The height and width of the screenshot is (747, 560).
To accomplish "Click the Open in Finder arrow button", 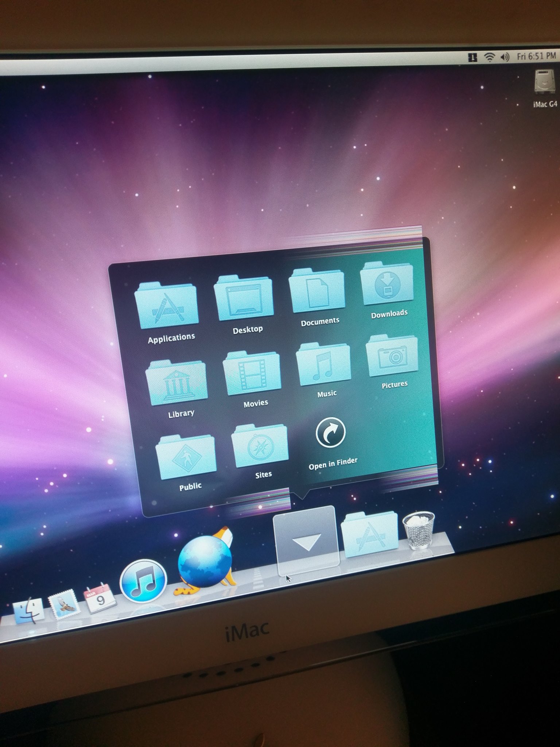I will (x=330, y=433).
